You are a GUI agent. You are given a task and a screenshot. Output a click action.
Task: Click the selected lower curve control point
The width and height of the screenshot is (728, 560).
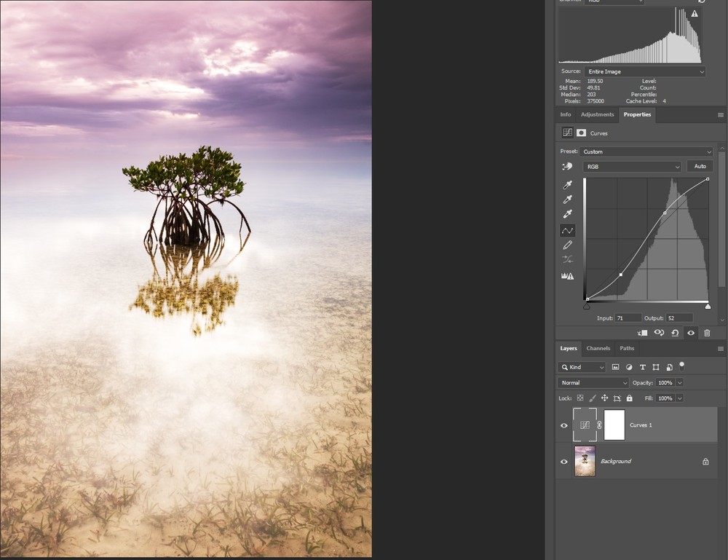[x=621, y=275]
